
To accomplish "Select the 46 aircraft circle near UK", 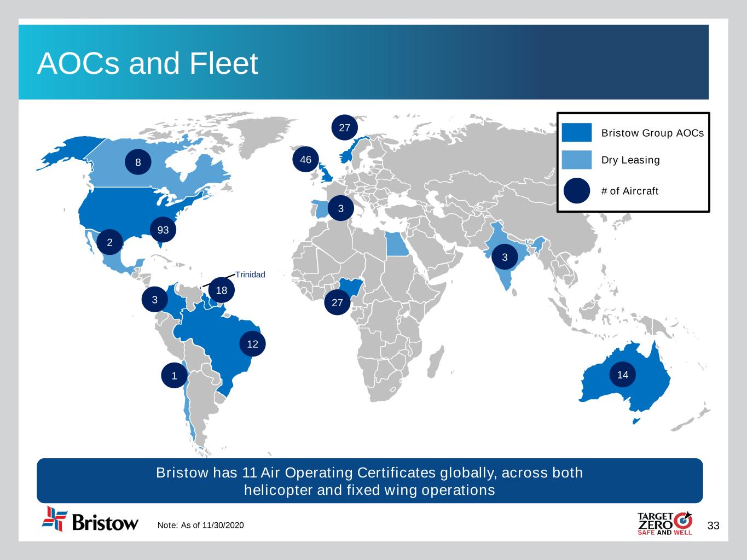I will (305, 160).
